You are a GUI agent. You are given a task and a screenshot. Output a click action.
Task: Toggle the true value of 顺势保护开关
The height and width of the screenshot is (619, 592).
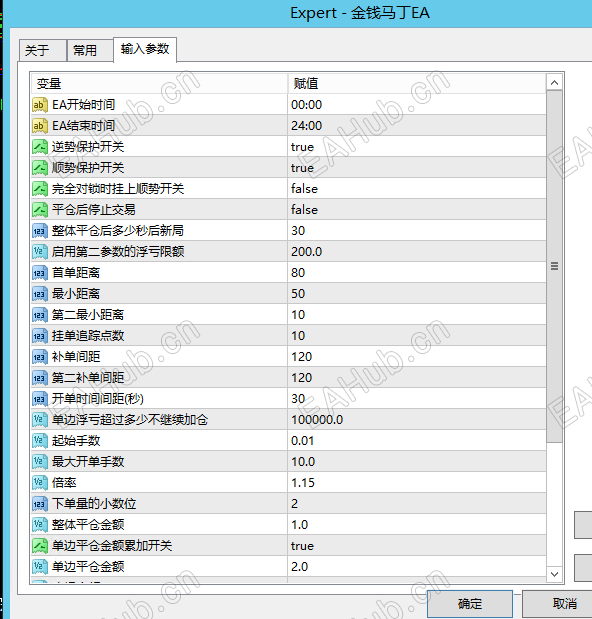417,168
